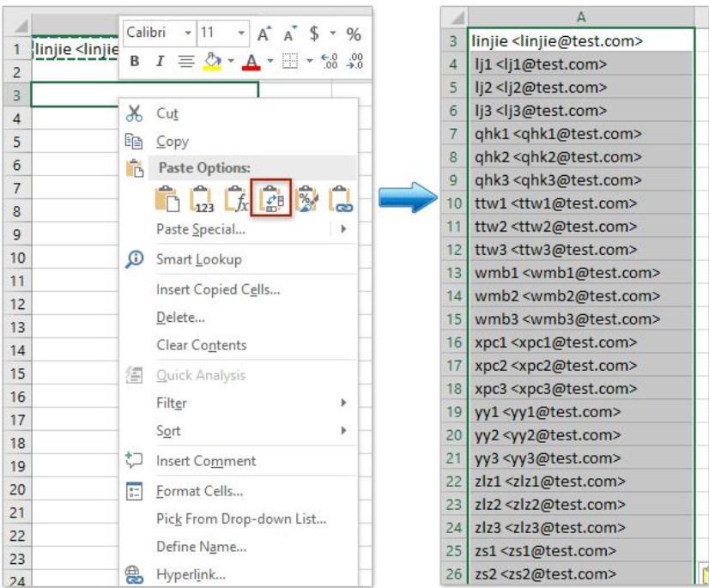Open the Calibri font name dropdown

click(x=188, y=33)
